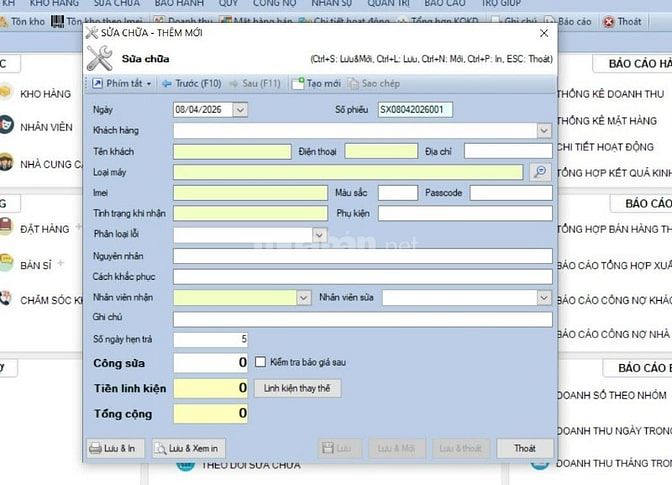The image size is (672, 485).
Task: Open CHĂM SÓC KHÁCH icon in left panel
Action: tap(5, 298)
